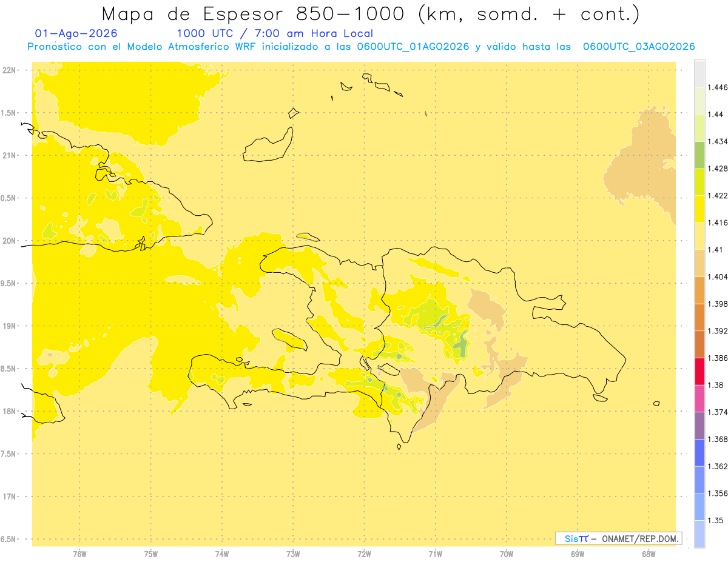Click the '1.392' color bar value
The width and height of the screenshot is (728, 562).
pyautogui.click(x=717, y=330)
